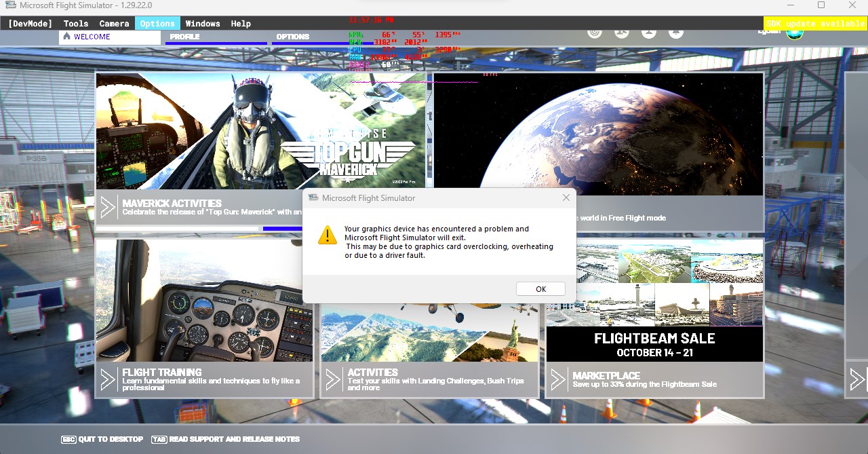The height and width of the screenshot is (454, 868).
Task: Click OK to dismiss the graphics error
Action: point(540,288)
